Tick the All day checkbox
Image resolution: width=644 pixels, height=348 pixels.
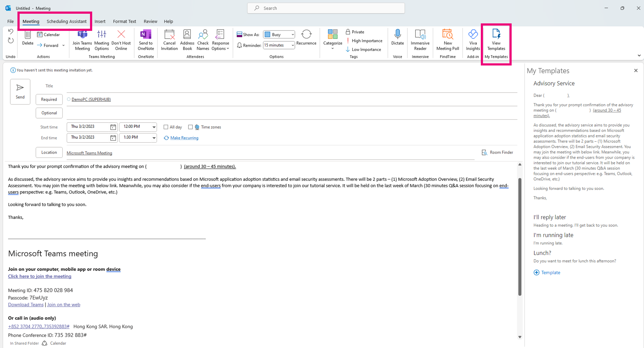tap(166, 127)
